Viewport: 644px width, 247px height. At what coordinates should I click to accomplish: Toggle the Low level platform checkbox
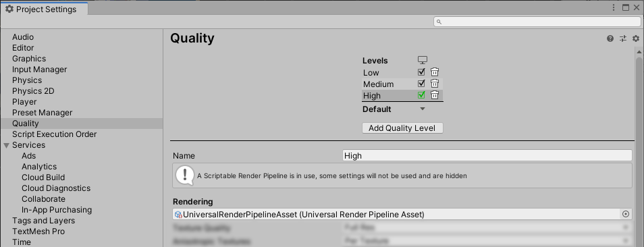click(x=421, y=72)
